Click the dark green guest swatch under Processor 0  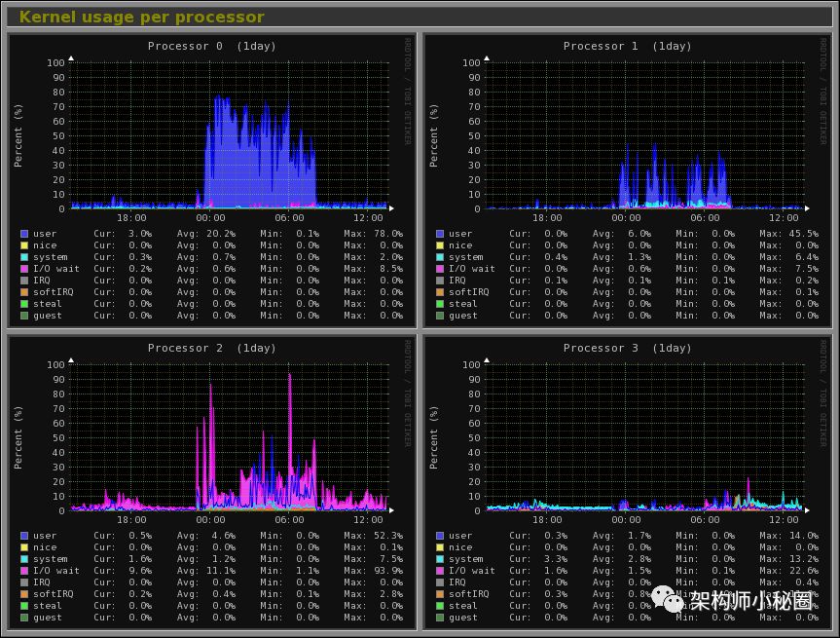pos(24,316)
